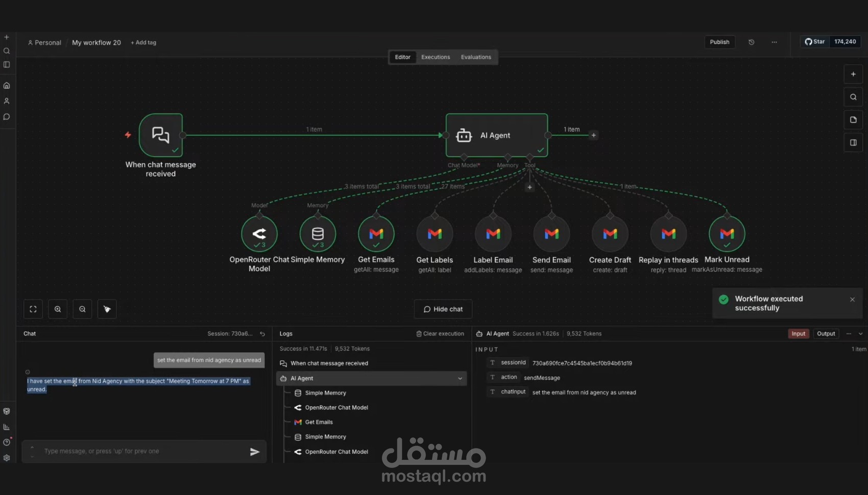The height and width of the screenshot is (495, 868).
Task: Click the 'My workflow 20' title
Action: pos(97,43)
